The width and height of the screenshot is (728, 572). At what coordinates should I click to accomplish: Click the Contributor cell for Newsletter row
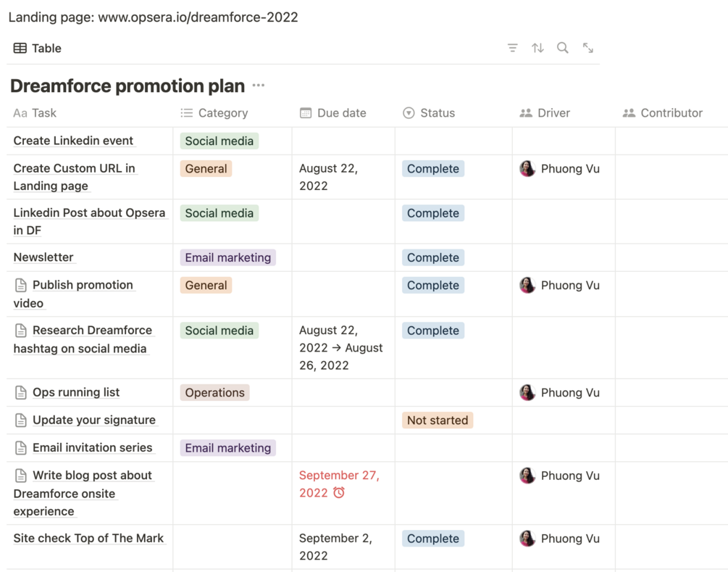(671, 257)
